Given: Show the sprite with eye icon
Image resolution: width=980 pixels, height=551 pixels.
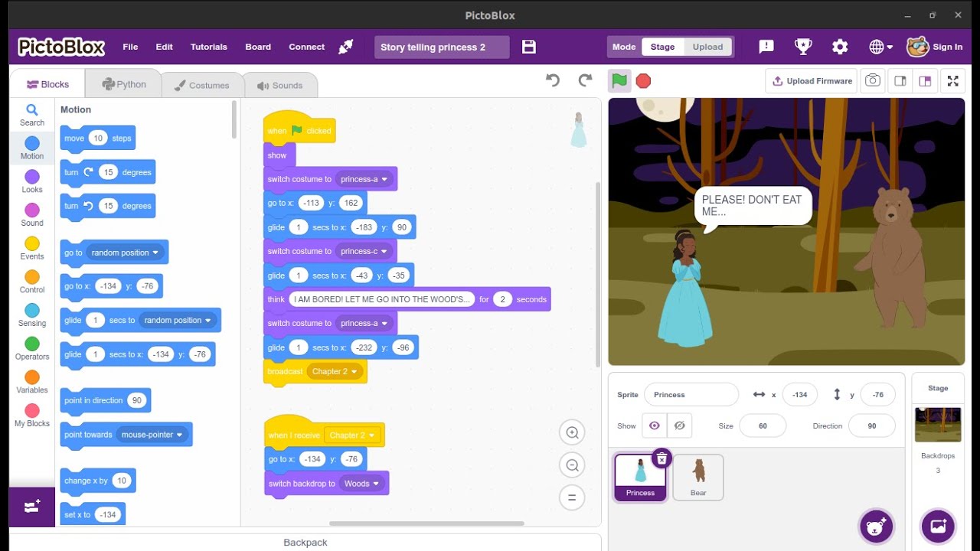Looking at the screenshot, I should click(x=654, y=425).
